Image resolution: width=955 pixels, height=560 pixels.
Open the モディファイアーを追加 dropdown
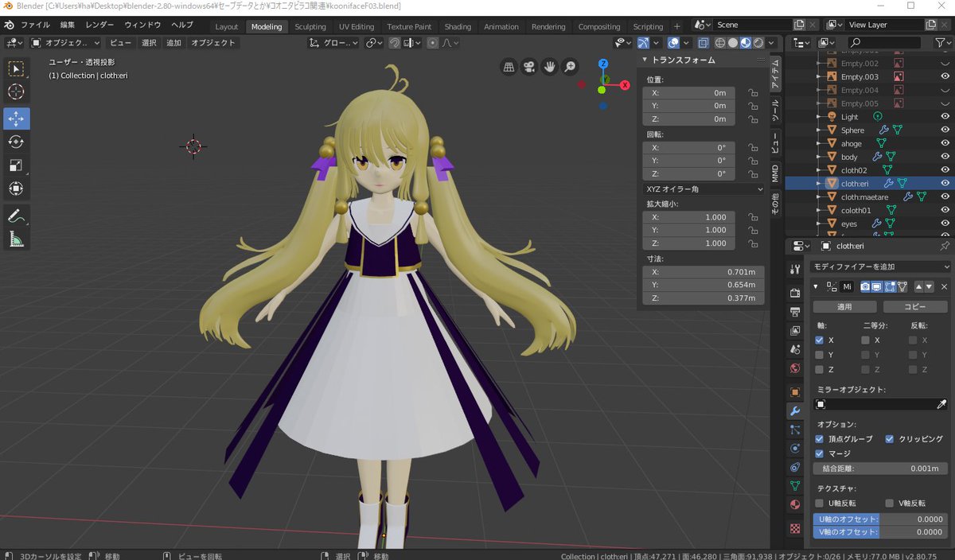[x=880, y=267]
